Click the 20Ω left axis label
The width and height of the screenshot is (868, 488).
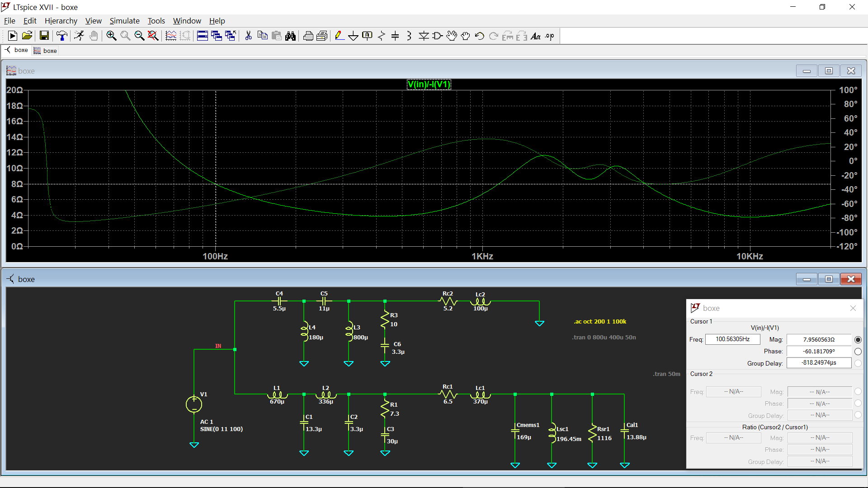pos(14,90)
